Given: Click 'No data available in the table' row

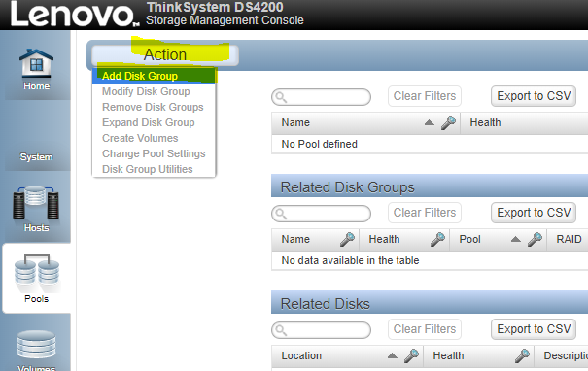Looking at the screenshot, I should click(430, 260).
